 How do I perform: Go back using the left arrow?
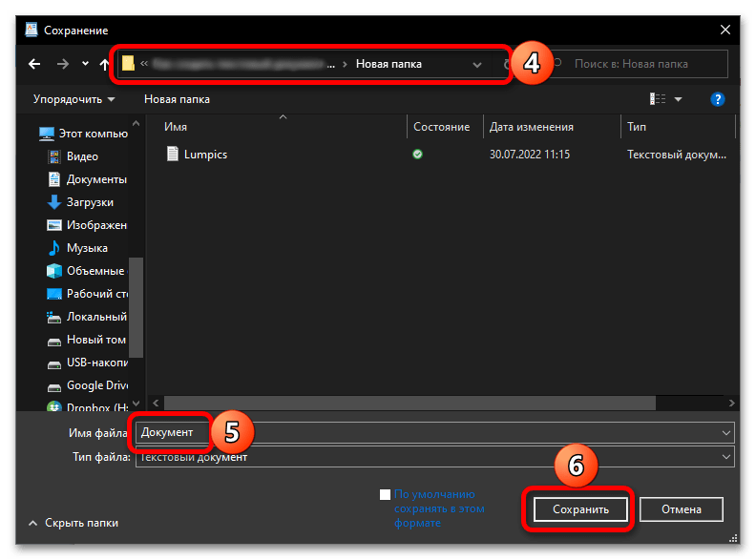pyautogui.click(x=34, y=64)
